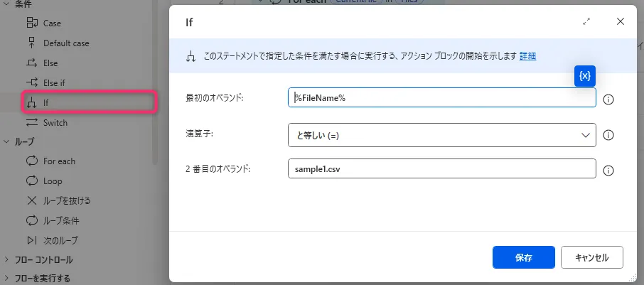Show info for 演算子 field
Screen dimensions: 644x285
[x=608, y=135]
